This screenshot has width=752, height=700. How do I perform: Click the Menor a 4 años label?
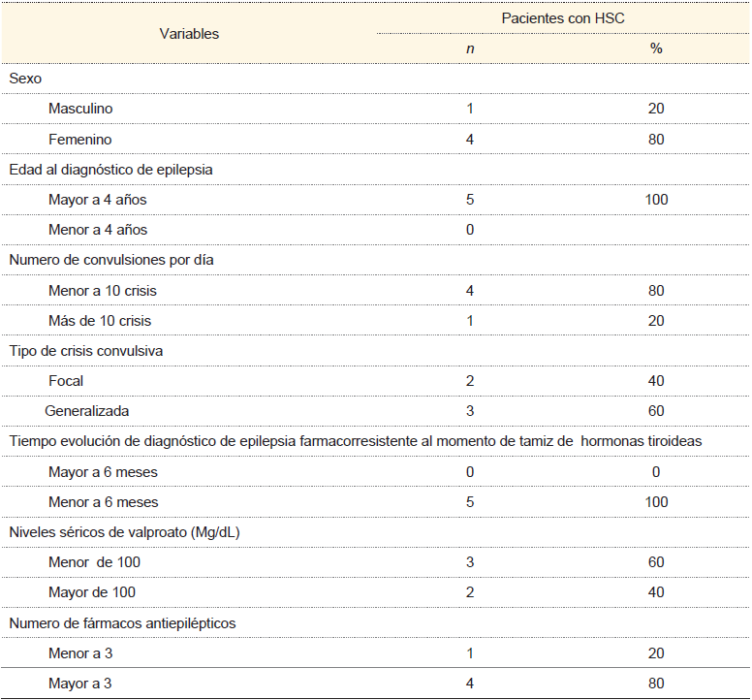(x=98, y=230)
